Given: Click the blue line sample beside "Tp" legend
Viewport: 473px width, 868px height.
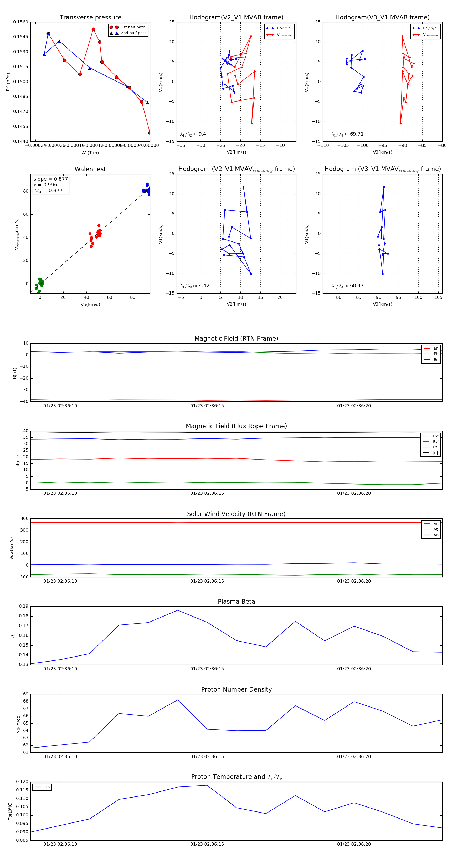Looking at the screenshot, I should [x=38, y=787].
